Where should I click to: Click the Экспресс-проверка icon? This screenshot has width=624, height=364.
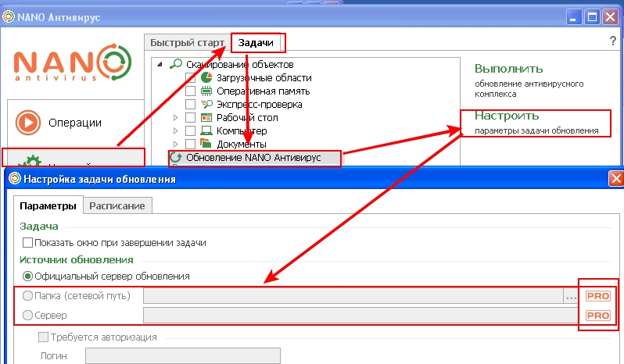pyautogui.click(x=206, y=105)
